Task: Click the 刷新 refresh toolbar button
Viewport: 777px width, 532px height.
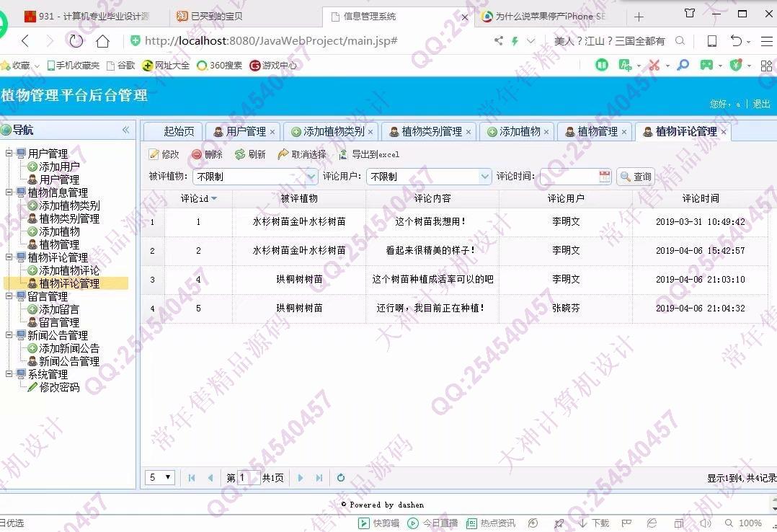Action: point(250,155)
